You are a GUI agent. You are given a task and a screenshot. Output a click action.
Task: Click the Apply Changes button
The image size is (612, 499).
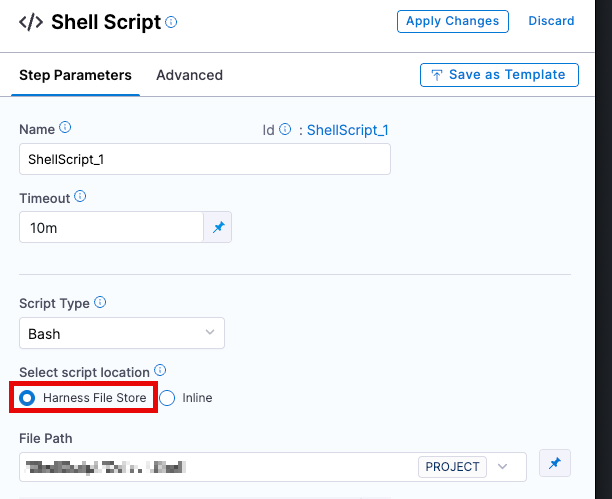(x=453, y=21)
